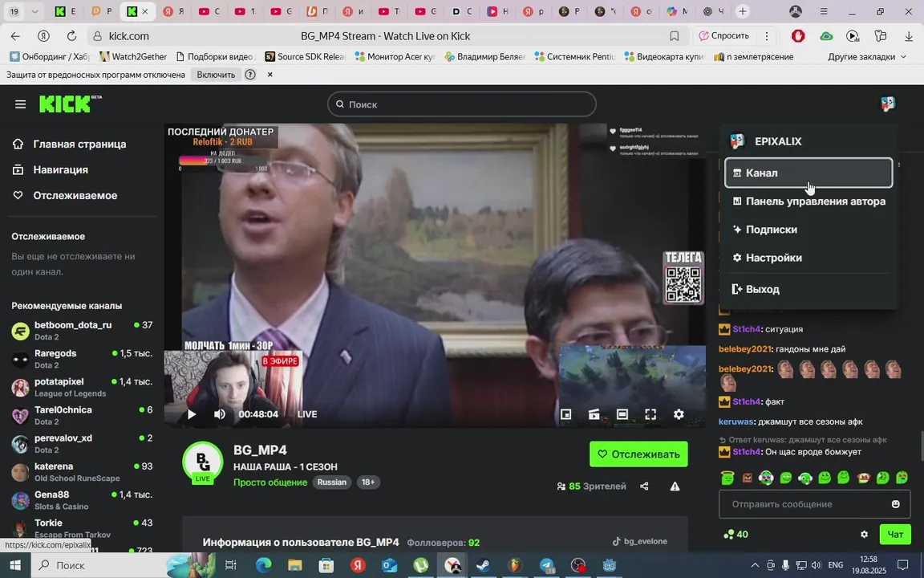
Task: Click the 18+ tag
Action: coord(368,482)
